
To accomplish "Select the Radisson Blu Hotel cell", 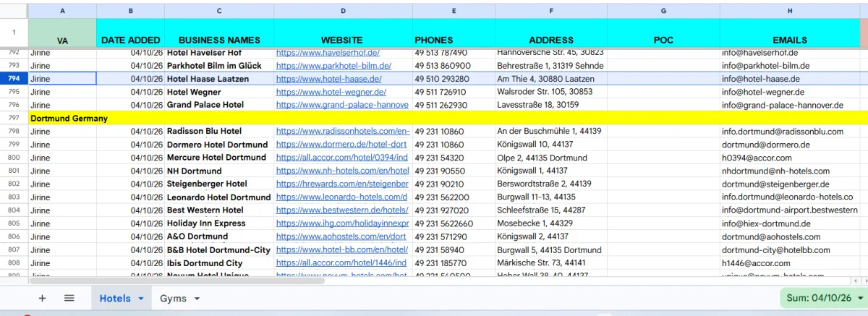I will click(x=219, y=132).
